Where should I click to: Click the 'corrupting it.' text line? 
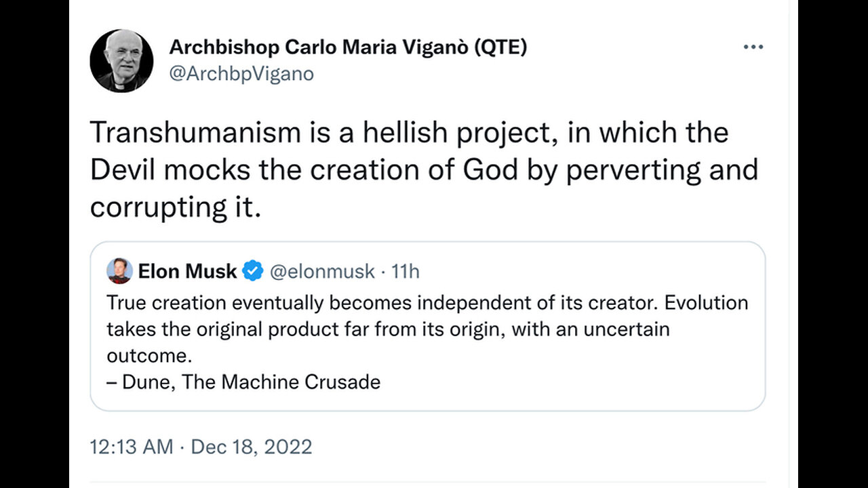tap(175, 208)
